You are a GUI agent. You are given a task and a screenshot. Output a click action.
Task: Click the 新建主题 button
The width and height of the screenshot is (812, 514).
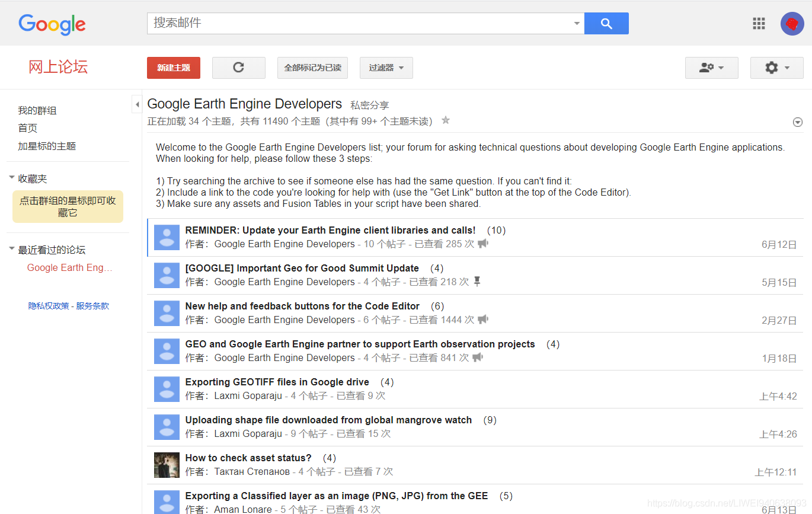[174, 68]
